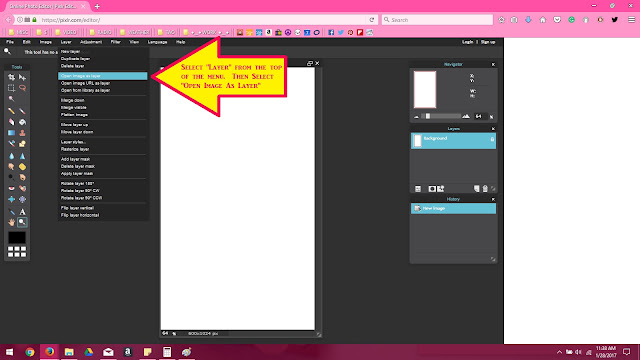
Task: Click the toggle layer settings icon in Layers panel
Action: coord(418,189)
